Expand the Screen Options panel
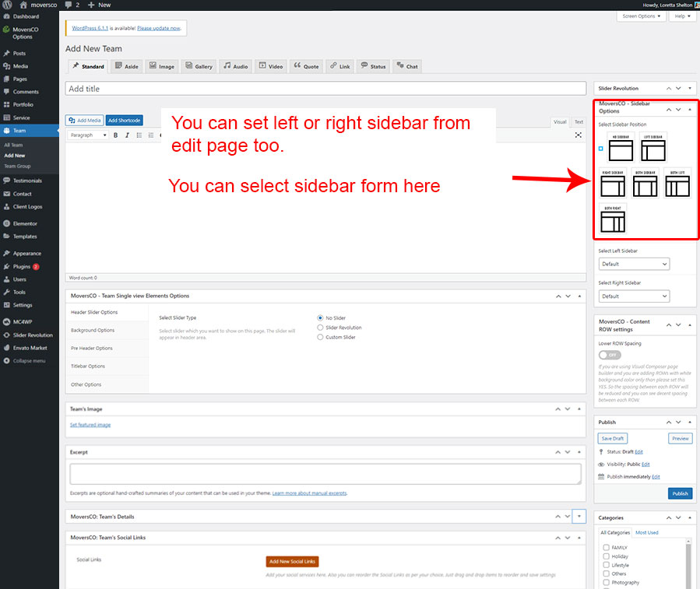This screenshot has width=700, height=589. [x=641, y=16]
